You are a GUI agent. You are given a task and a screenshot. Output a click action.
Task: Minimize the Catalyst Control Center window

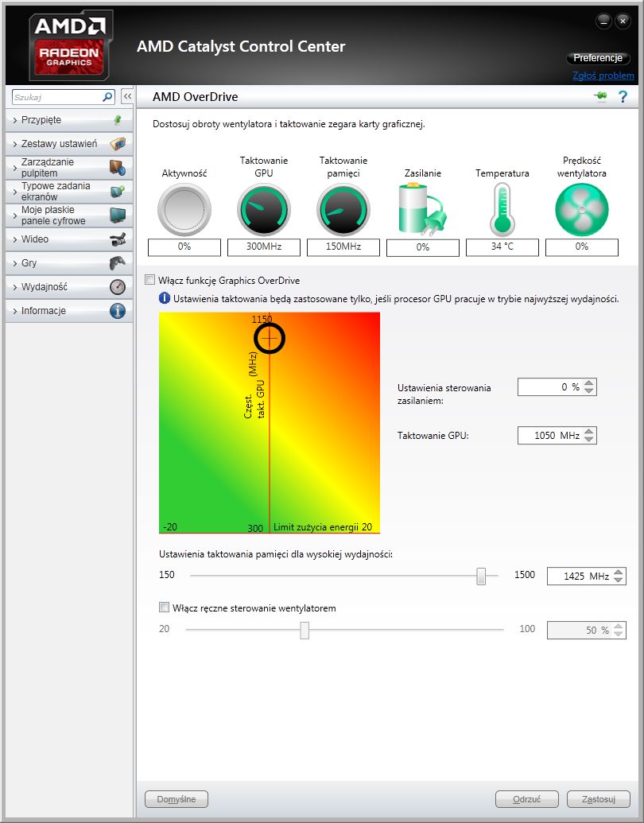603,21
